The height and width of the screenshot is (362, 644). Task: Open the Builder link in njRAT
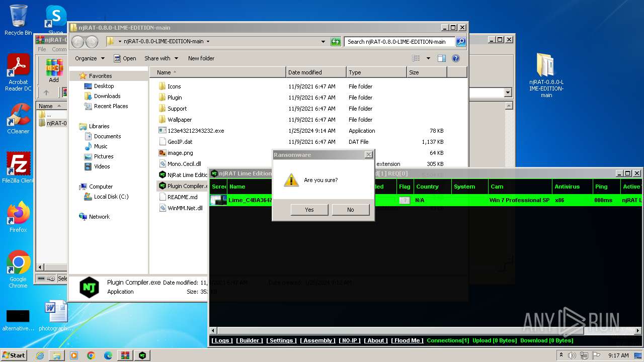250,340
